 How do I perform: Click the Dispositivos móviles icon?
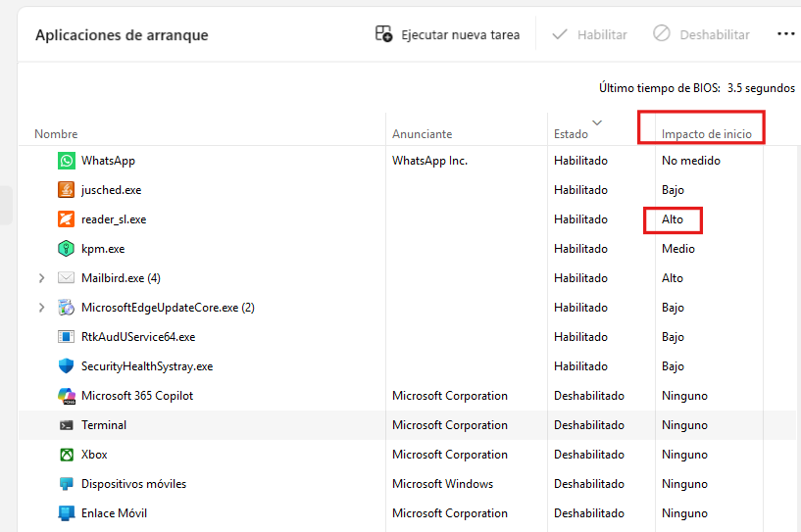click(x=66, y=483)
